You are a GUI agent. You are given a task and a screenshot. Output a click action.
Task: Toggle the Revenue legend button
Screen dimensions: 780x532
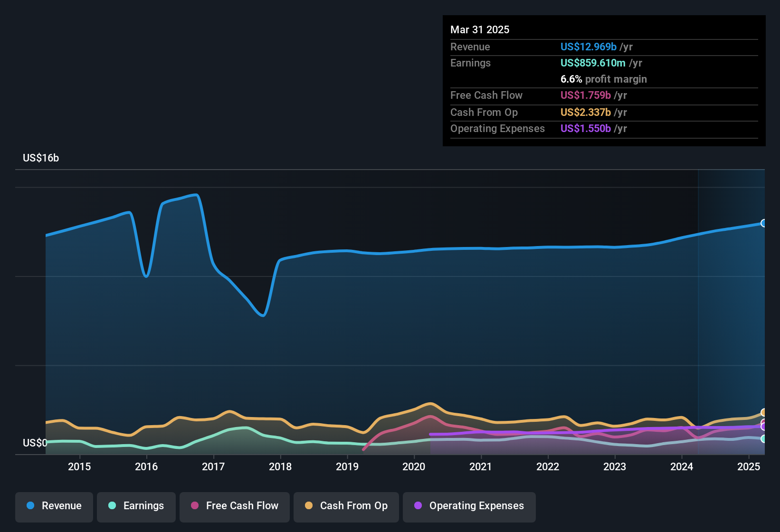54,507
